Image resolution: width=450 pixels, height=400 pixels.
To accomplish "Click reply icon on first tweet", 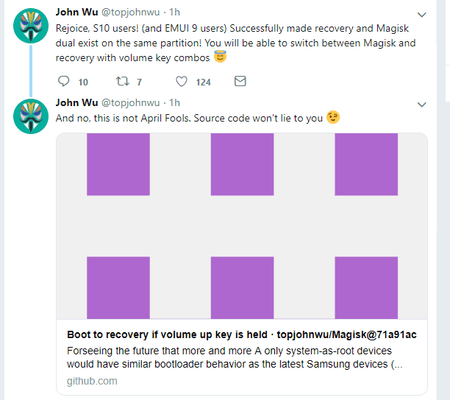I will point(63,81).
